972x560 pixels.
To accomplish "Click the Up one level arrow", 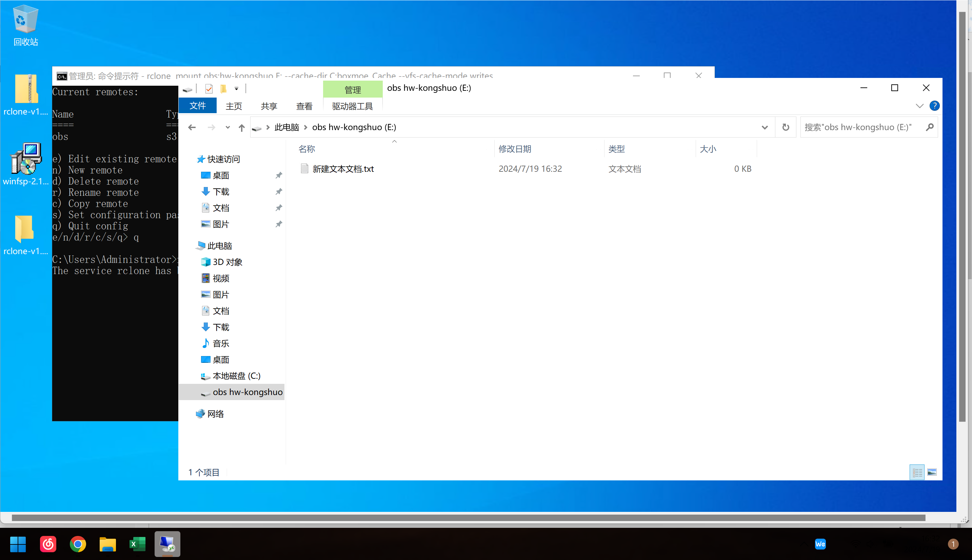I will coord(241,128).
